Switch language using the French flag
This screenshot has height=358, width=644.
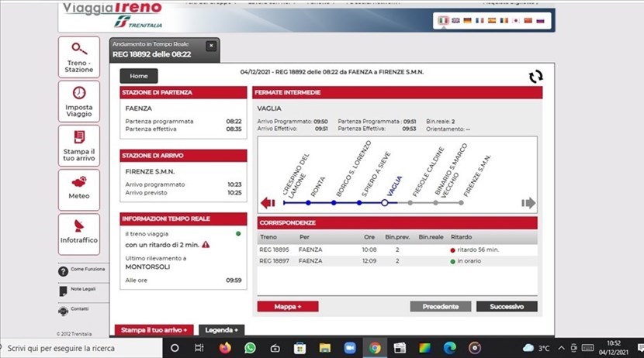(x=480, y=20)
